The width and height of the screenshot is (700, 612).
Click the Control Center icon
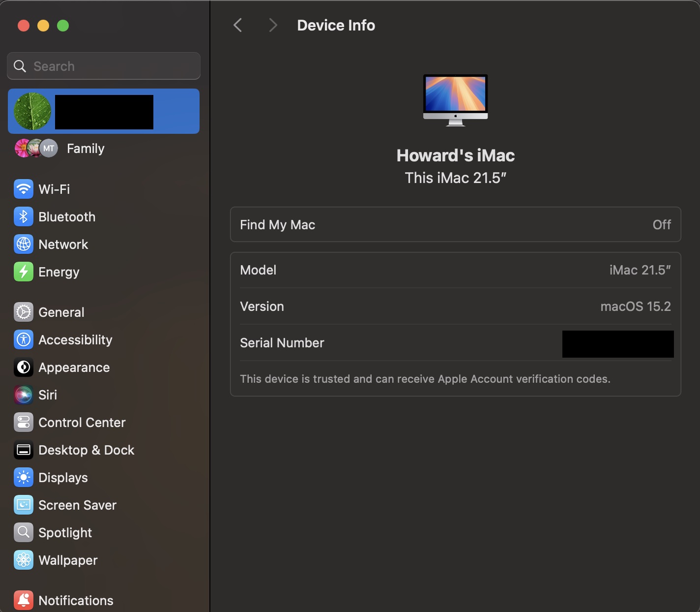tap(24, 422)
